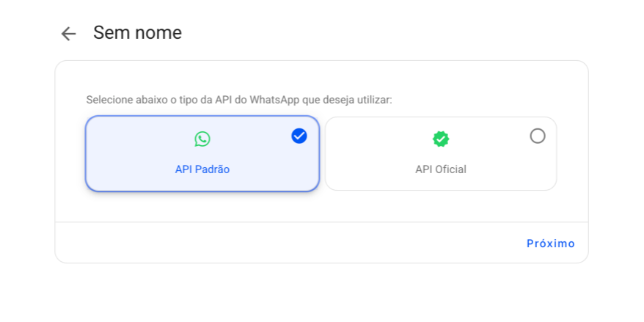The width and height of the screenshot is (644, 322).
Task: Return to previous page beside Sem nome
Action: click(x=68, y=34)
